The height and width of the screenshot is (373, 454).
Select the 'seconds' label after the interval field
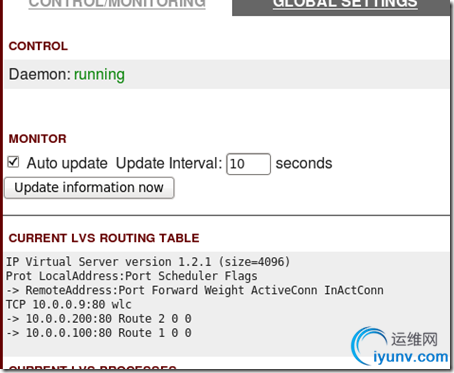[304, 164]
